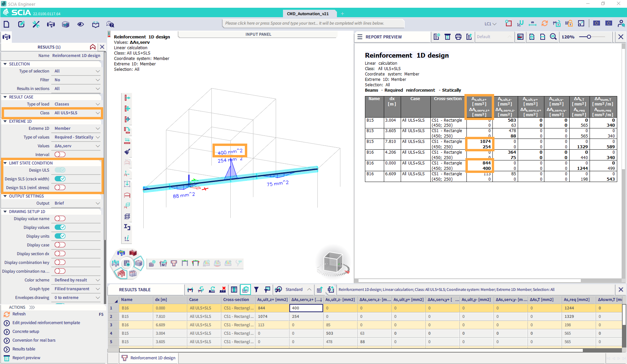
Task: Enable the Display case switch
Action: point(60,245)
